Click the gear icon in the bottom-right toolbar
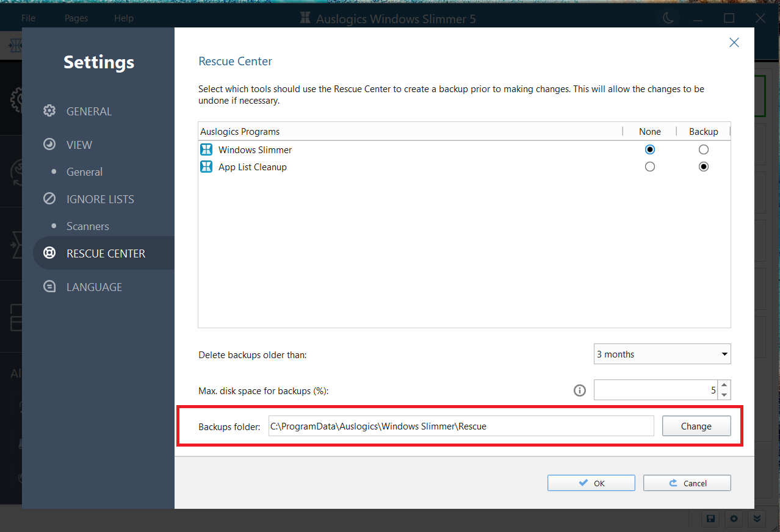 [733, 519]
